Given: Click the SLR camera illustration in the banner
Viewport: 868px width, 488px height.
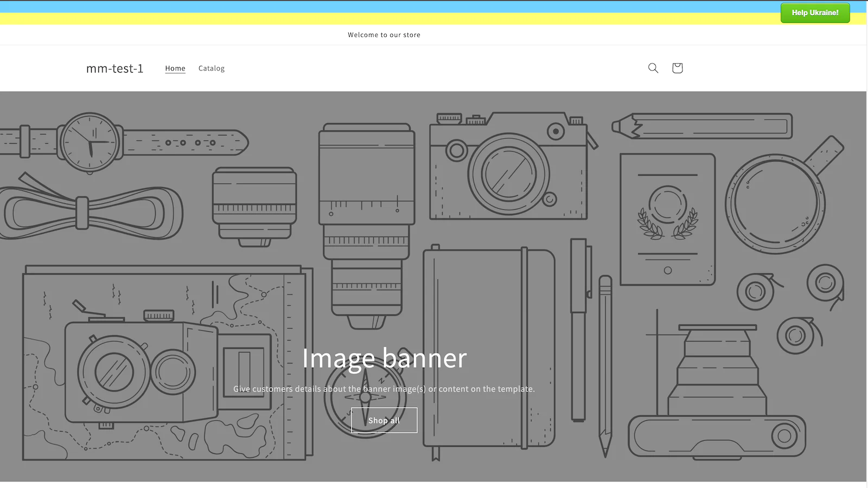Looking at the screenshot, I should (508, 168).
